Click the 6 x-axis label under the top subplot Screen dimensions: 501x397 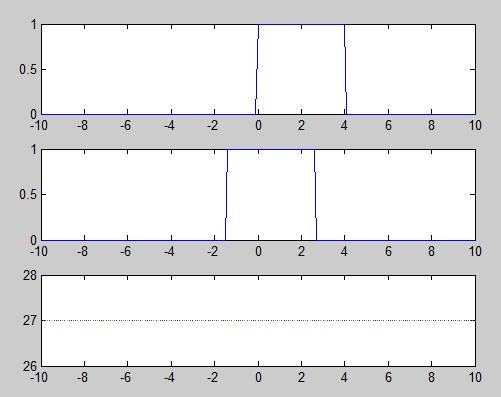[x=388, y=126]
